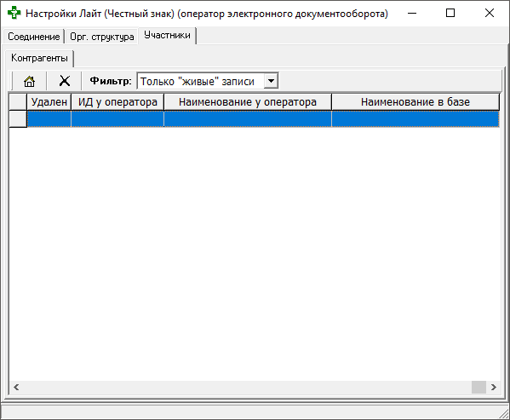Close the Настройки Лайт window
The image size is (510, 420).
pos(490,14)
